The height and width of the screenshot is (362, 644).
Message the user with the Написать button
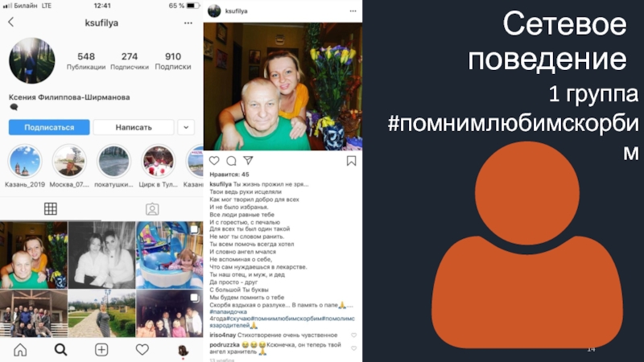134,127
